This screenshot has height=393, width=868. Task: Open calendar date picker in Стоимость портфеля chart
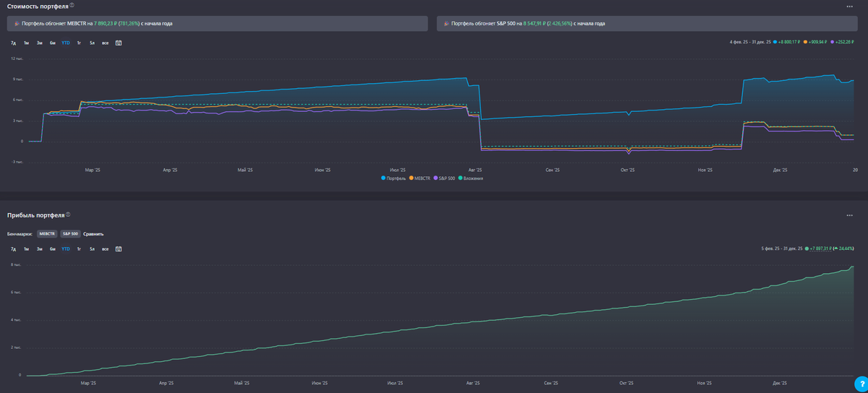(x=119, y=43)
